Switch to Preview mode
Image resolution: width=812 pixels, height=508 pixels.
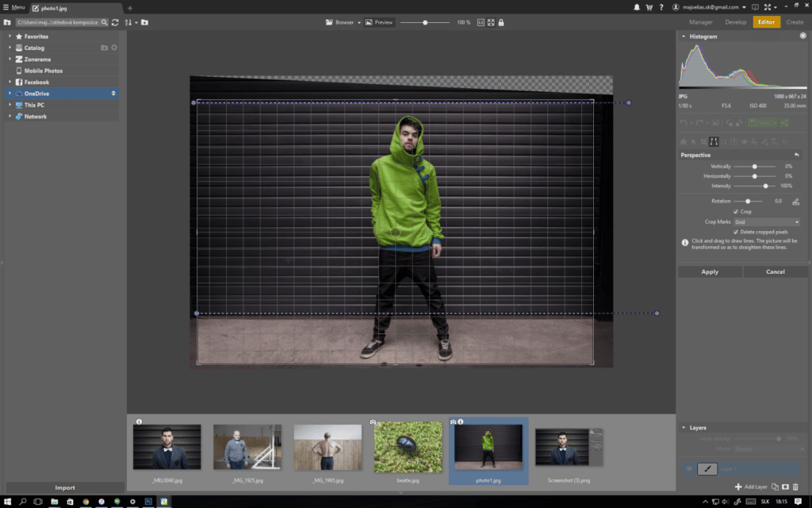(379, 22)
